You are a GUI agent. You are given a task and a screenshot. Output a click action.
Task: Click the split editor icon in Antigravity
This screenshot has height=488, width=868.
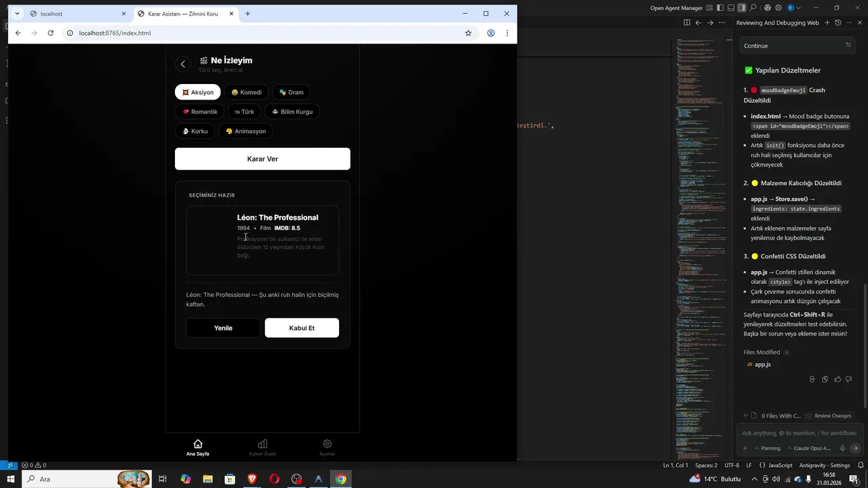coord(687,22)
